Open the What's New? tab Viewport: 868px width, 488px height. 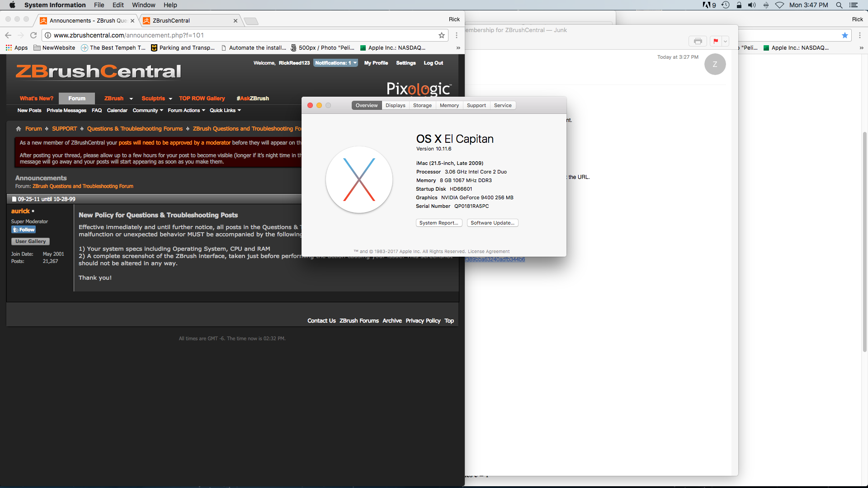coord(37,99)
